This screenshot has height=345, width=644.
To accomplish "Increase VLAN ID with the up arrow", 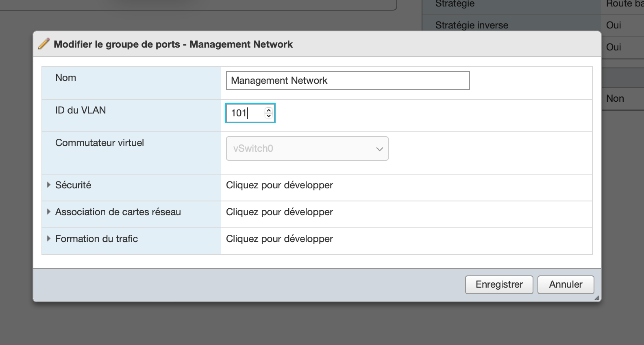I will tap(268, 110).
